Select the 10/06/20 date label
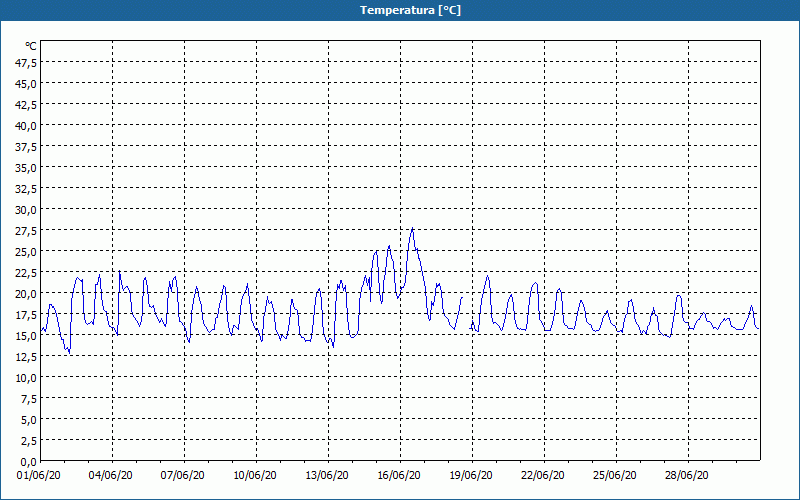 point(255,476)
